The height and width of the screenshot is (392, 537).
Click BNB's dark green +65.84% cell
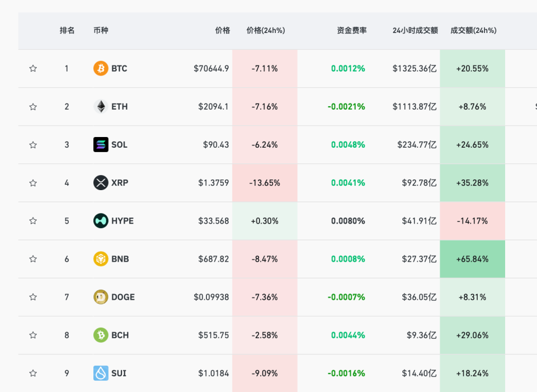pos(472,259)
